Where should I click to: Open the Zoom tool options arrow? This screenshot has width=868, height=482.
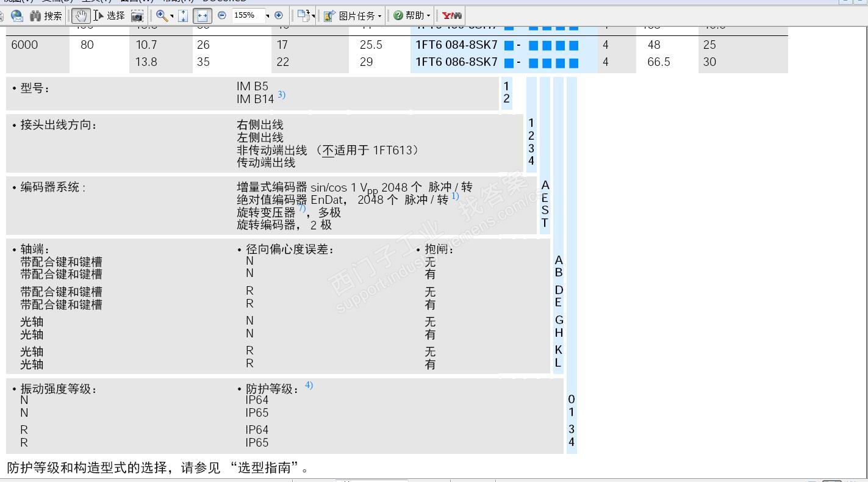171,16
